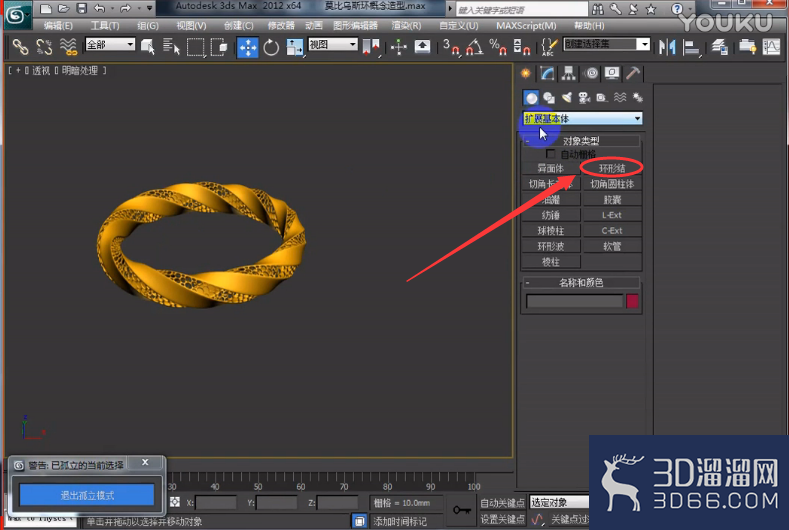Toggle the Geometry category button
The image size is (789, 530).
531,98
